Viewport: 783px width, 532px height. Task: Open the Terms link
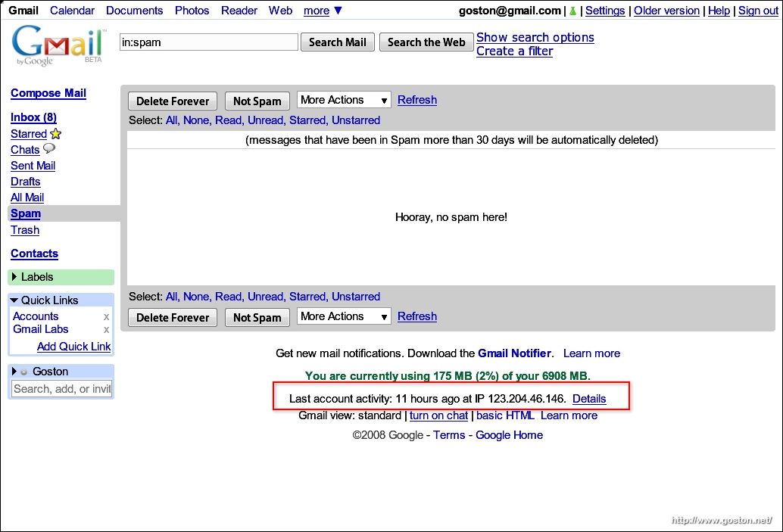[449, 435]
